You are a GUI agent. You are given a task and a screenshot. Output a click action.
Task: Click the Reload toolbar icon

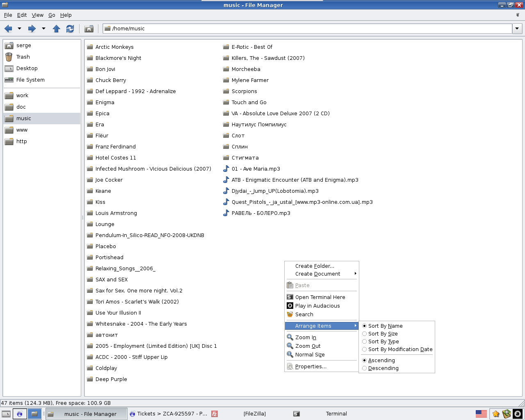(70, 29)
